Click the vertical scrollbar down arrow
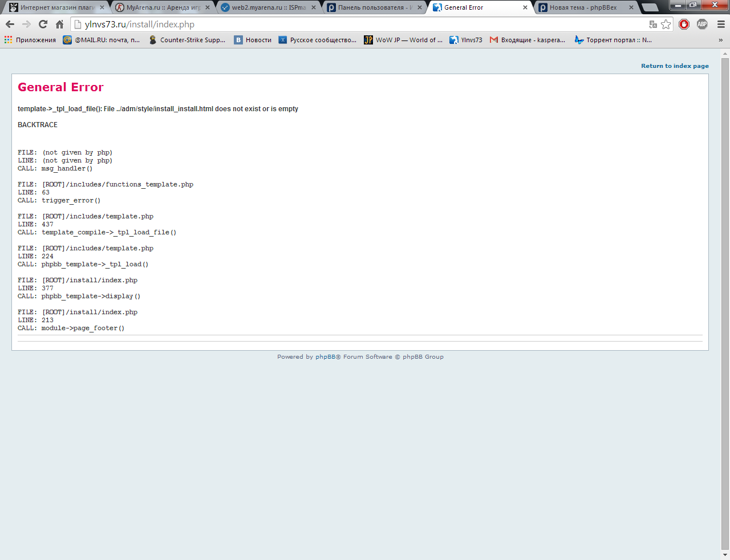Viewport: 730px width, 560px height. click(x=725, y=554)
